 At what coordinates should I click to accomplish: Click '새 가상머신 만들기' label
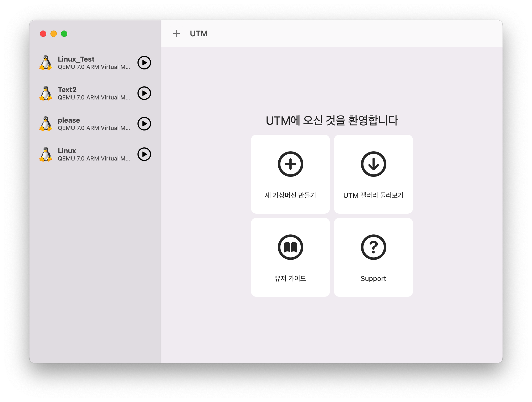[x=290, y=195]
